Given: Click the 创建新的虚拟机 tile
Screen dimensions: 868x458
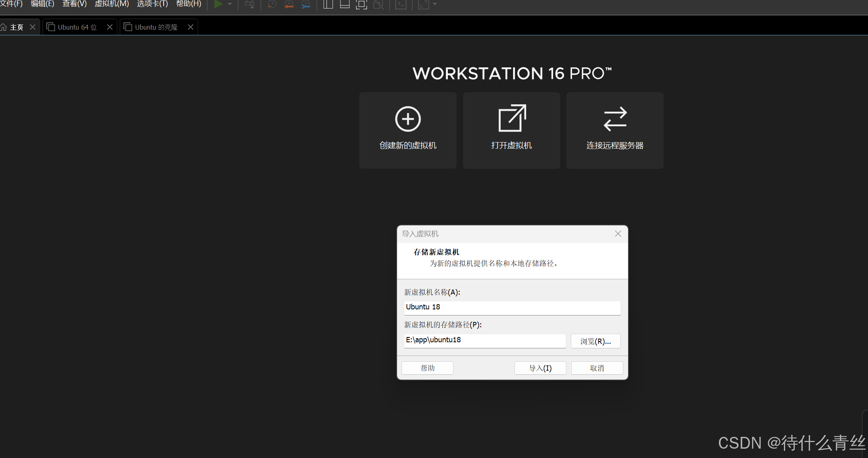Looking at the screenshot, I should coord(408,130).
